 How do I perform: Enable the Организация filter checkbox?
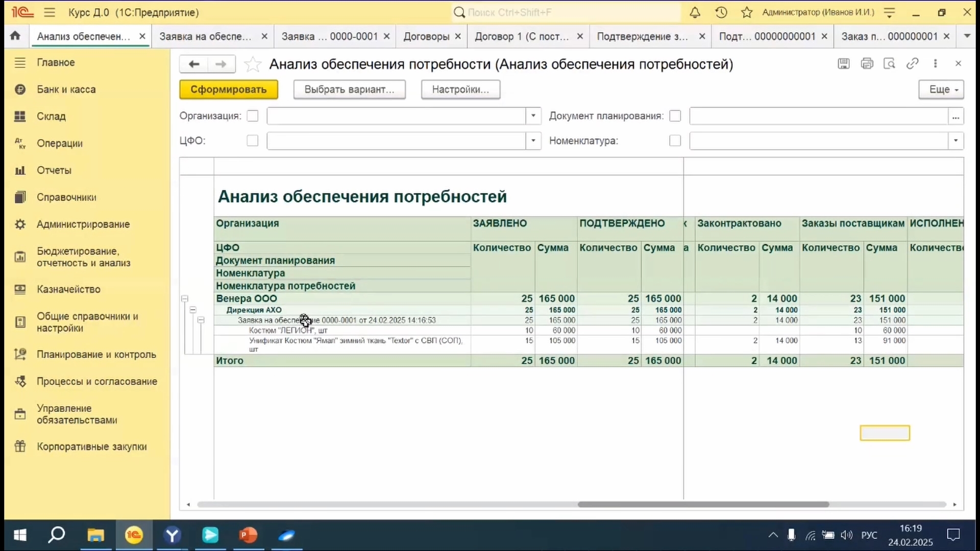point(253,116)
